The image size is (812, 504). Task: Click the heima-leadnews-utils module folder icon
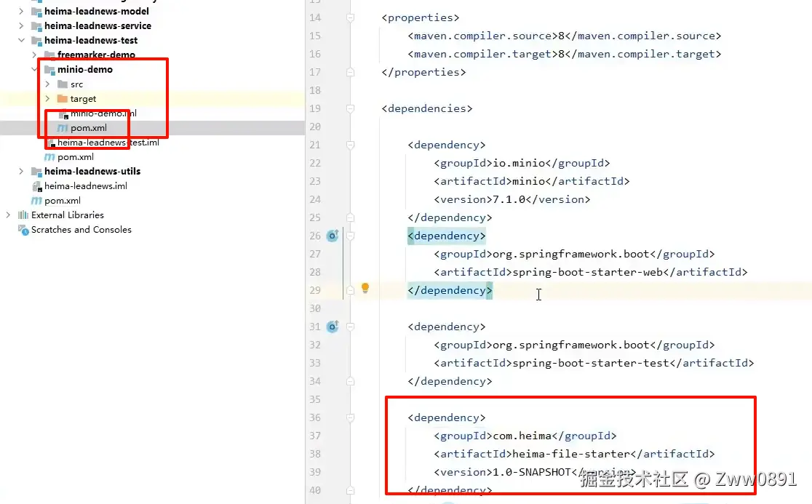[36, 172]
